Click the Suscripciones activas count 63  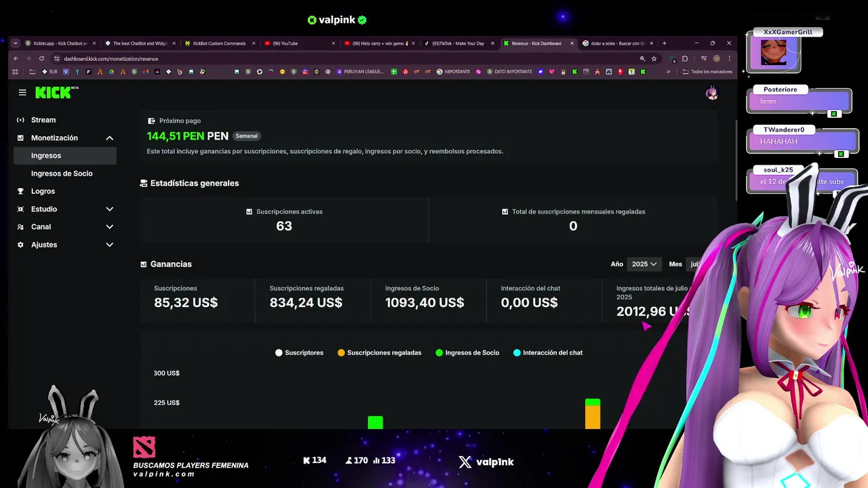[284, 226]
